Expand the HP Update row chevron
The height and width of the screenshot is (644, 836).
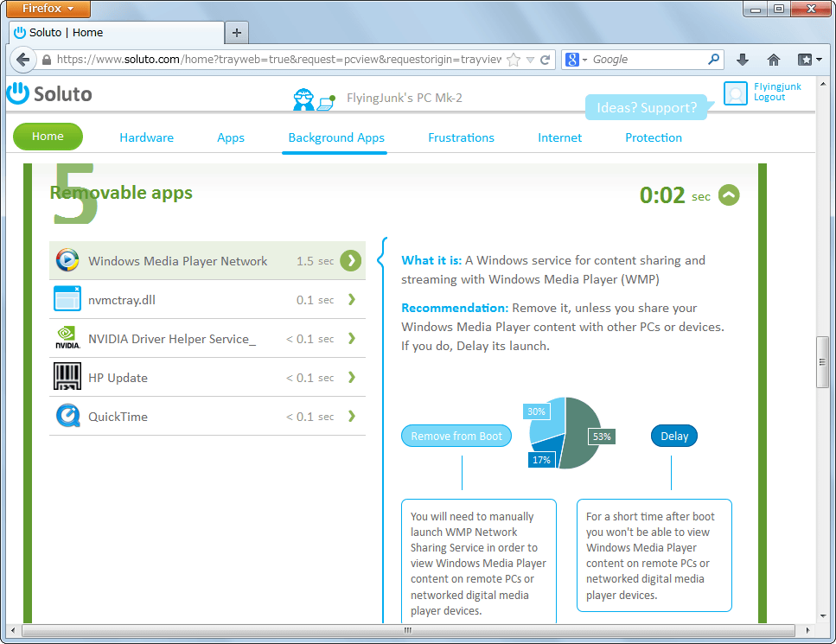click(x=352, y=378)
